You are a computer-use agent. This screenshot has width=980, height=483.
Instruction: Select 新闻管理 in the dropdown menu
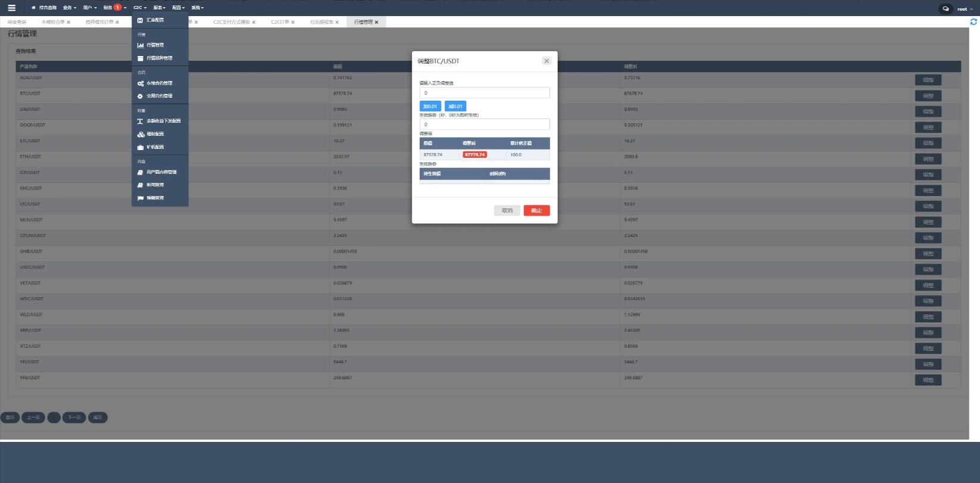155,185
